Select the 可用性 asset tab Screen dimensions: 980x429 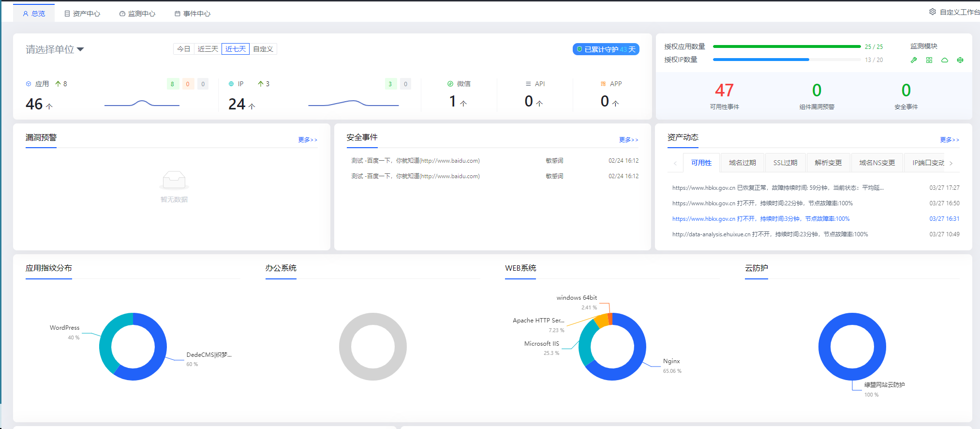click(x=701, y=163)
